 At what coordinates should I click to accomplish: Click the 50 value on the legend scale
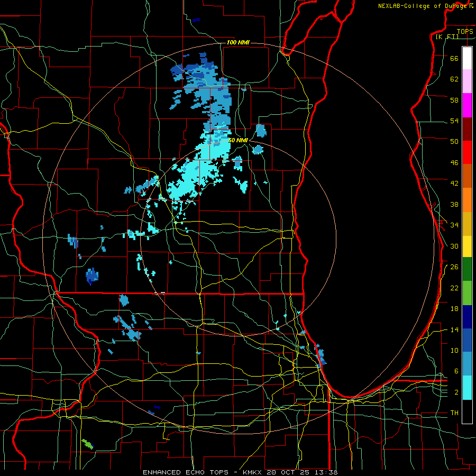(454, 141)
